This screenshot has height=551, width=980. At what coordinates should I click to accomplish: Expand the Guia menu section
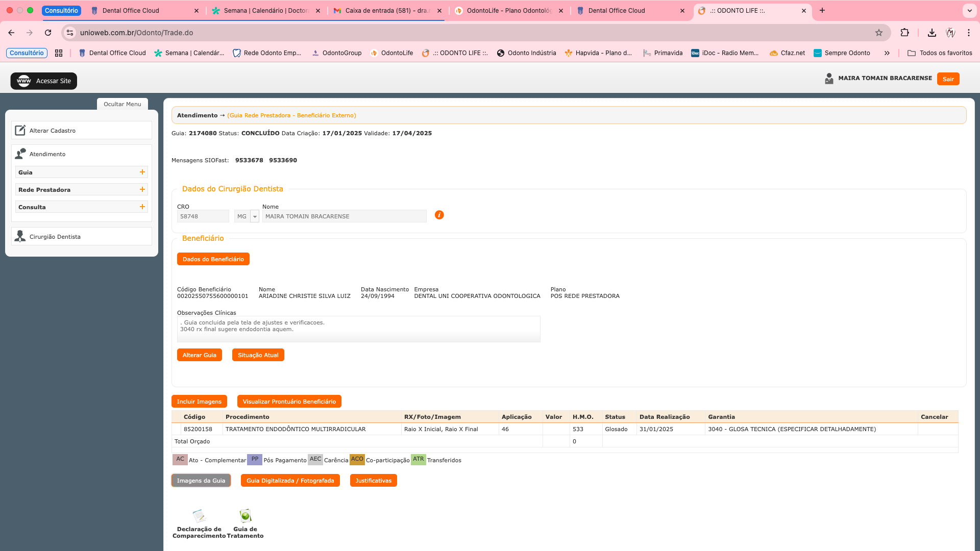pyautogui.click(x=142, y=172)
